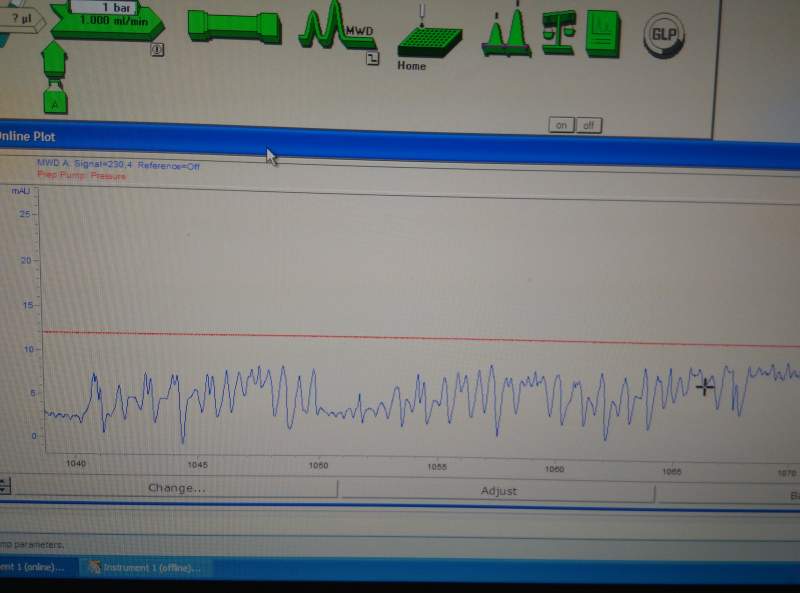The width and height of the screenshot is (800, 593).
Task: Click the Online Plot title bar
Action: coord(400,145)
